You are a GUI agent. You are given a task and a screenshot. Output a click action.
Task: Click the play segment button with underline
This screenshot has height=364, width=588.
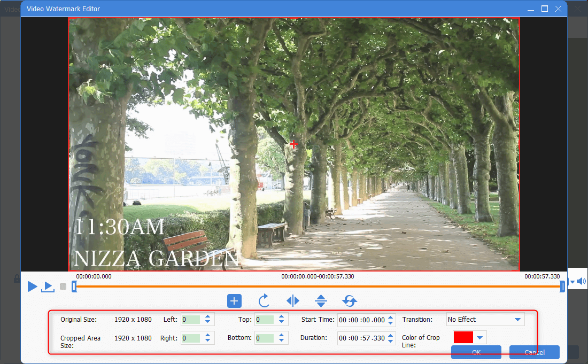click(48, 286)
